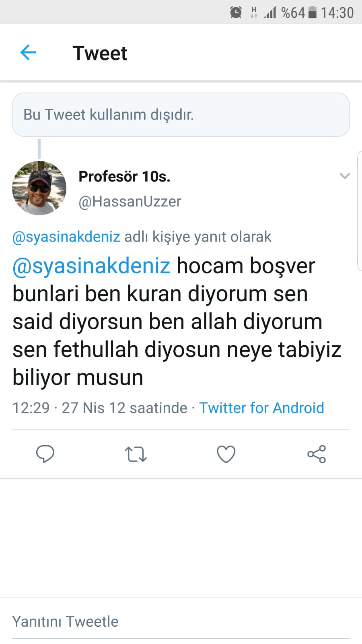This screenshot has height=644, width=362.
Task: Tap the alarm icon in status bar
Action: 236,12
